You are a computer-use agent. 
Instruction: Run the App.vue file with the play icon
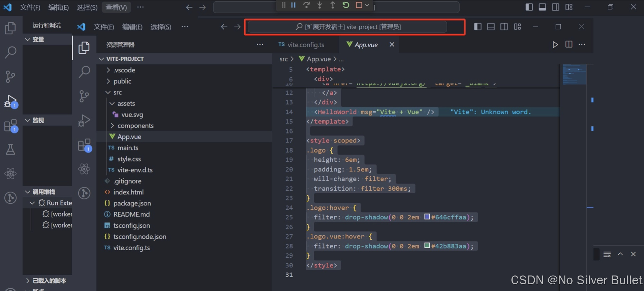coord(555,44)
